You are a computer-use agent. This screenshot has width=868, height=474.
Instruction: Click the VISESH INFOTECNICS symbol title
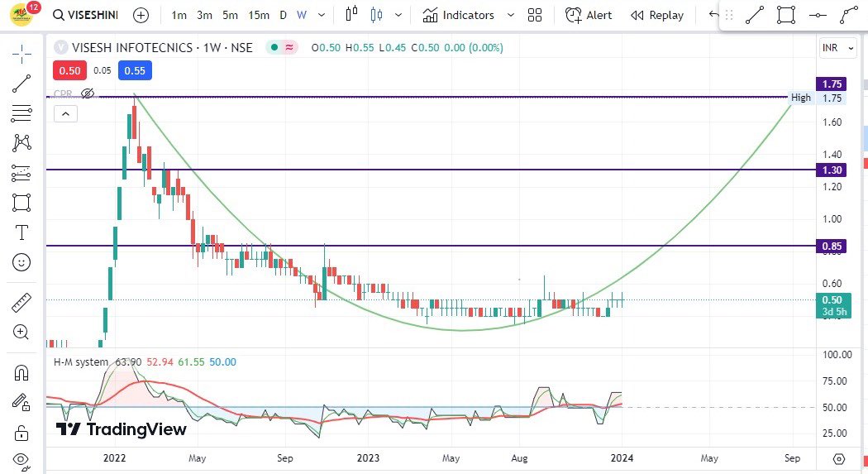[162, 48]
